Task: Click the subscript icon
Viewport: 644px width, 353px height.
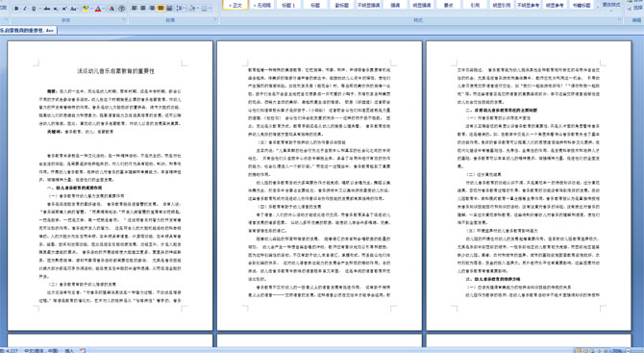Action: [56, 9]
